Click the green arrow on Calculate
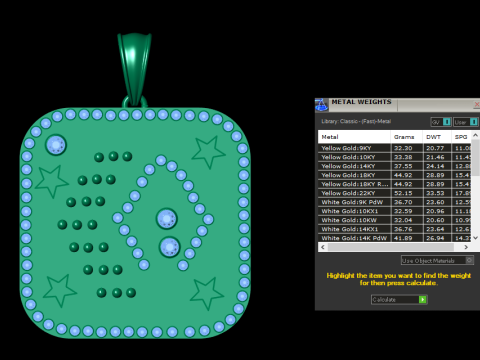Viewport: 480px width, 360px height. 423,299
